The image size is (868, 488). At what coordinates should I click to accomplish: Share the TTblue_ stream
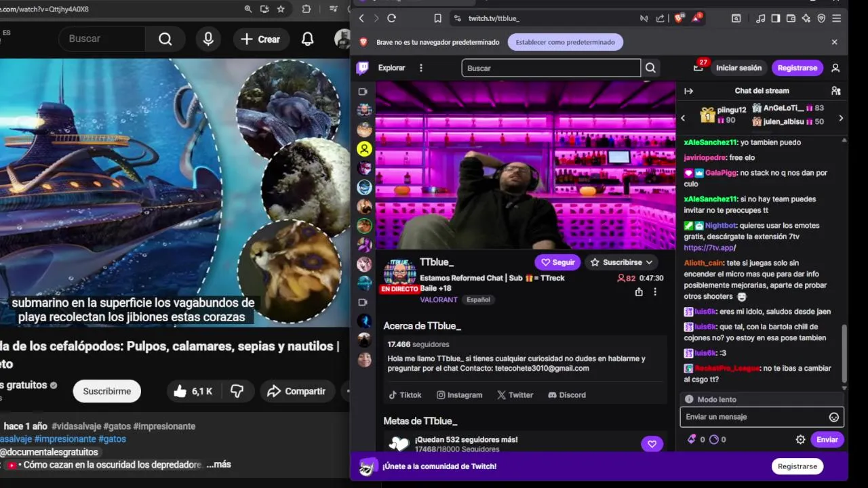(639, 291)
